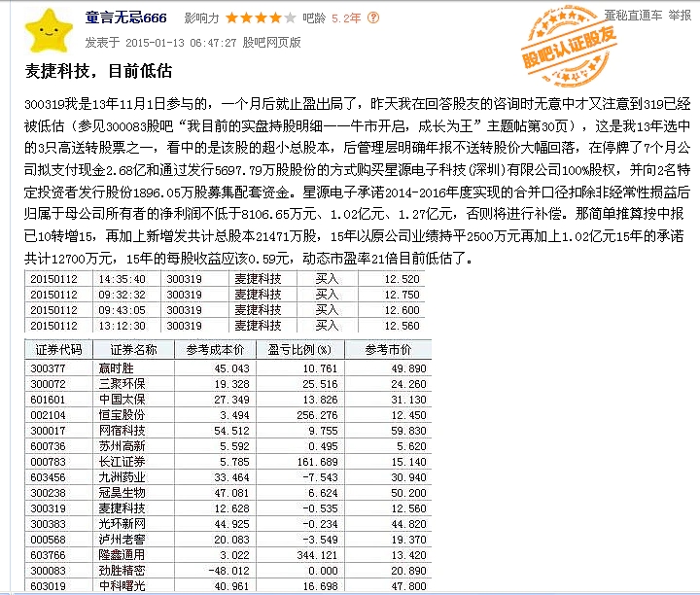Viewport: 700px width, 595px height.
Task: Click stock code 300377
Action: tap(48, 368)
